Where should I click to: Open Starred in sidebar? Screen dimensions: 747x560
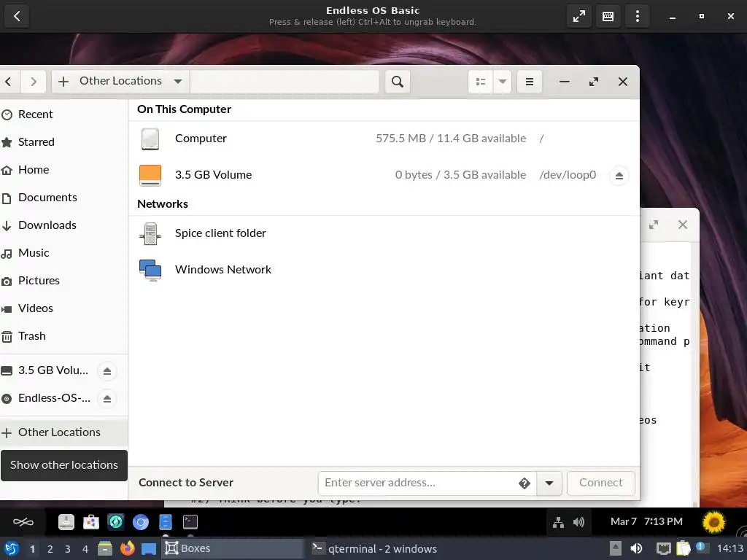click(64, 142)
